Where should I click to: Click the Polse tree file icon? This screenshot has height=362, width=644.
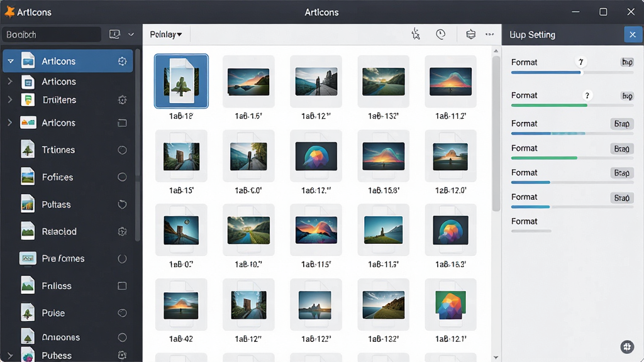tap(28, 312)
